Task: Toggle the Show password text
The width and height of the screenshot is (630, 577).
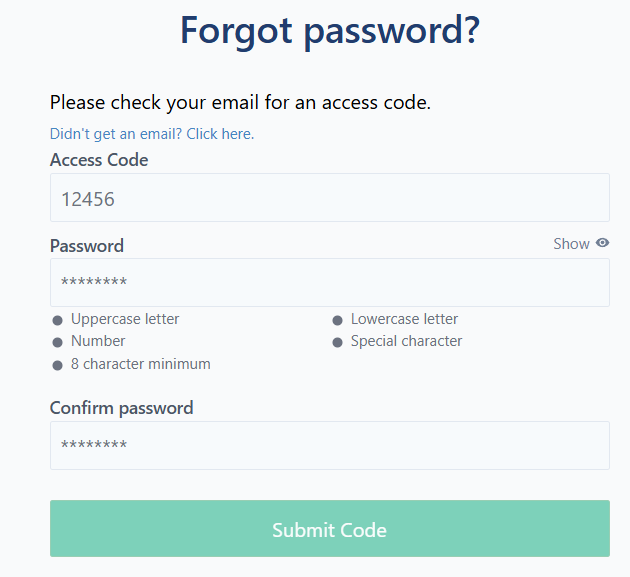Action: click(571, 244)
